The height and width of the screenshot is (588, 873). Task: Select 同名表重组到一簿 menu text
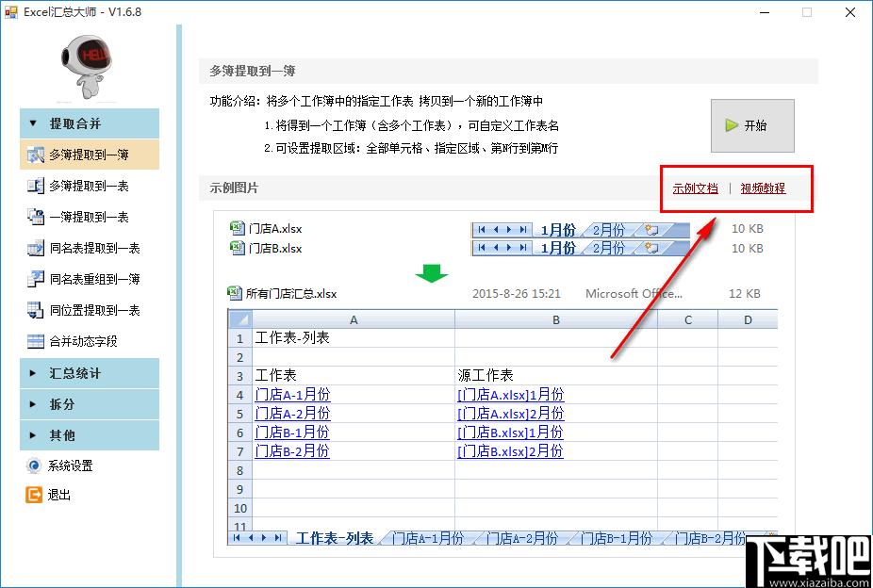(94, 280)
